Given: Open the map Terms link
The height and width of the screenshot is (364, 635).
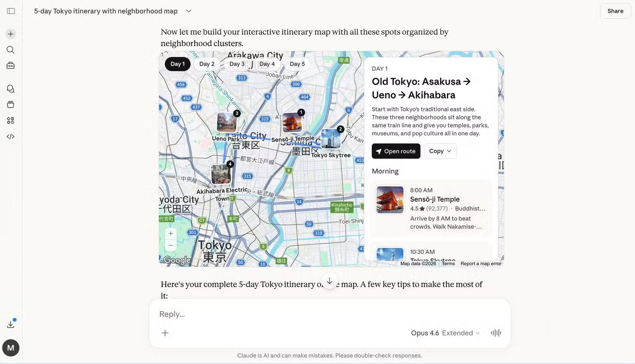Looking at the screenshot, I should coord(448,264).
